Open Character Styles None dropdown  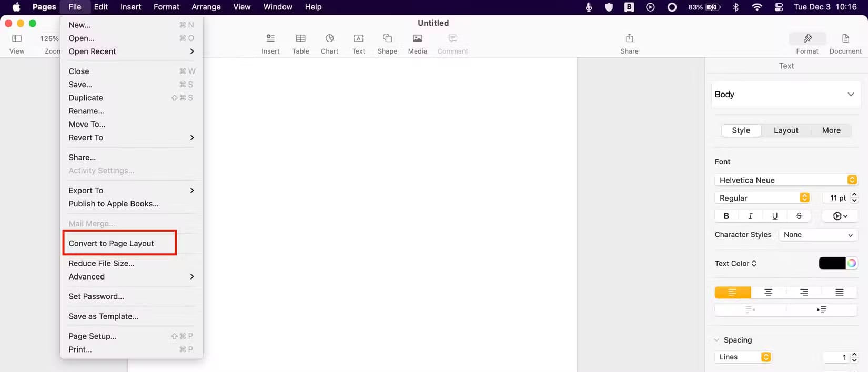tap(818, 235)
